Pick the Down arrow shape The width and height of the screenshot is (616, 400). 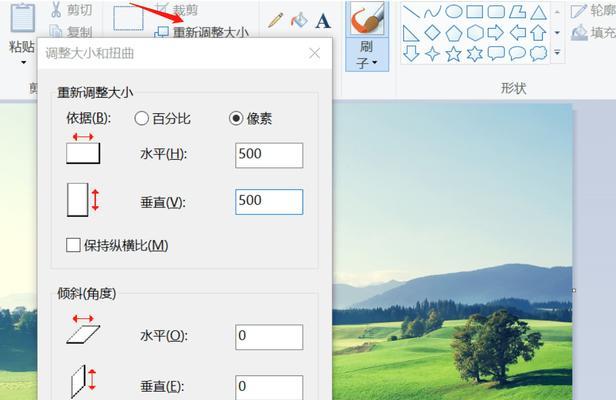[x=411, y=53]
